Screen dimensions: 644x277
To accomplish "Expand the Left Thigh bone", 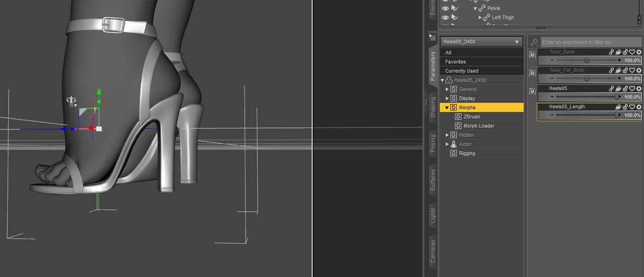I will pyautogui.click(x=480, y=18).
